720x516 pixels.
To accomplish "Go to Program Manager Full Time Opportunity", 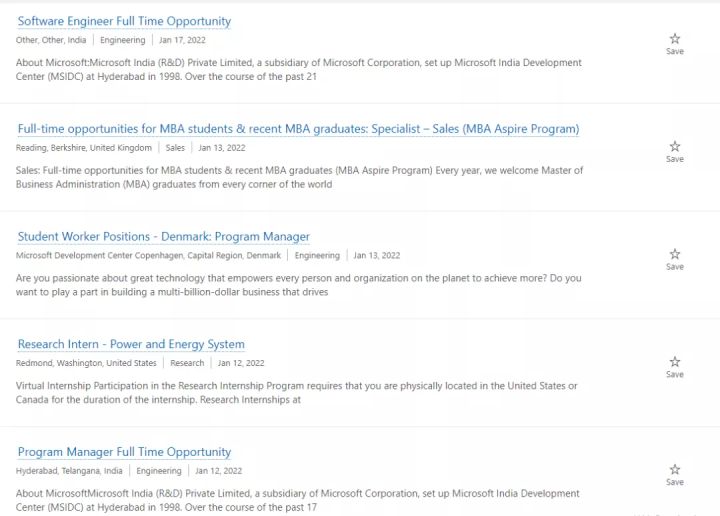I will [124, 452].
